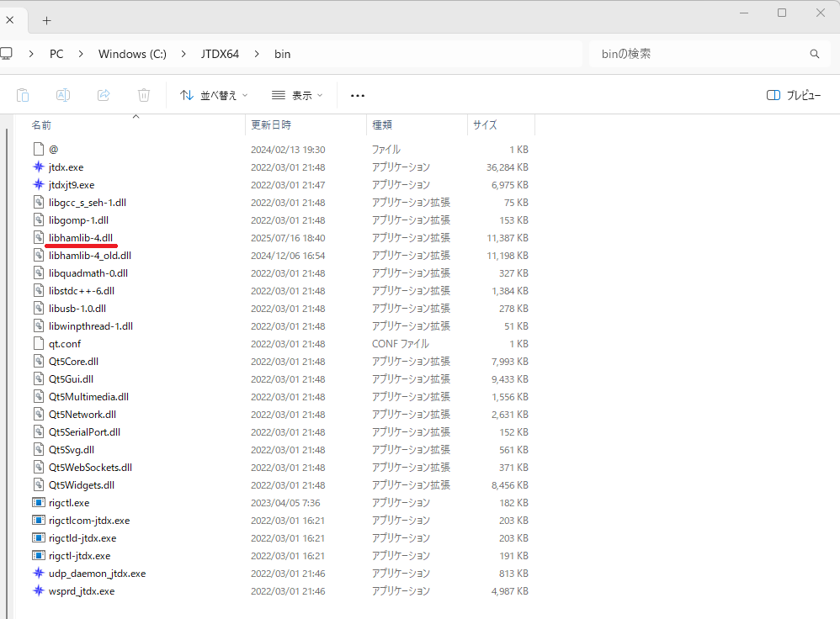Click the 2025/07/16 18:40 date cell
Viewport: 840px width, 619px height.
(288, 238)
